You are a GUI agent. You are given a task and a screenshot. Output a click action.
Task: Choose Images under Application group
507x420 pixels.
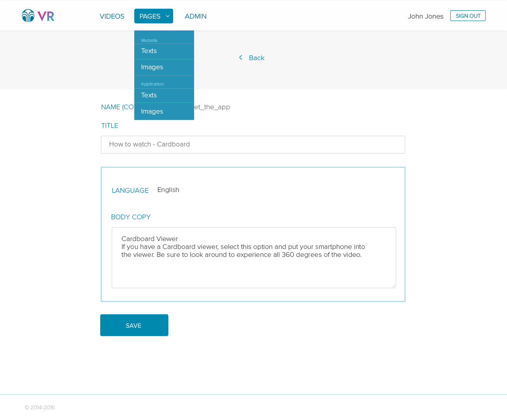coord(152,112)
